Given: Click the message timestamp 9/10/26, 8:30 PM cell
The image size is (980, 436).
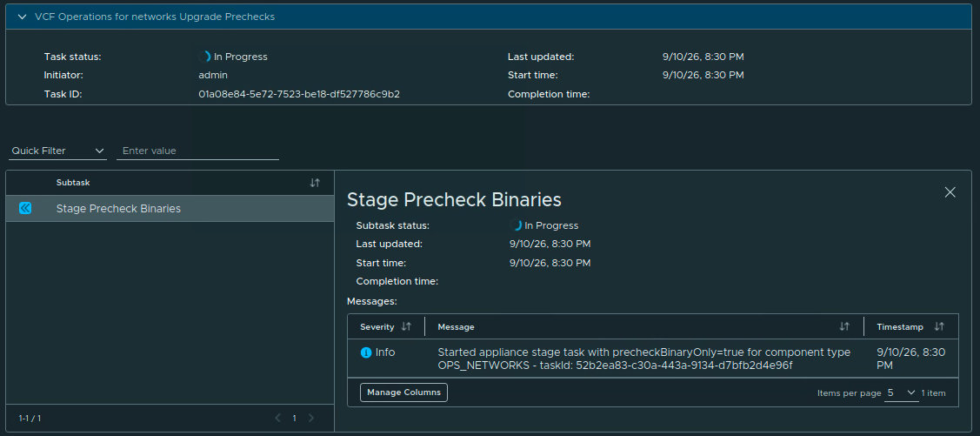Looking at the screenshot, I should (x=910, y=359).
